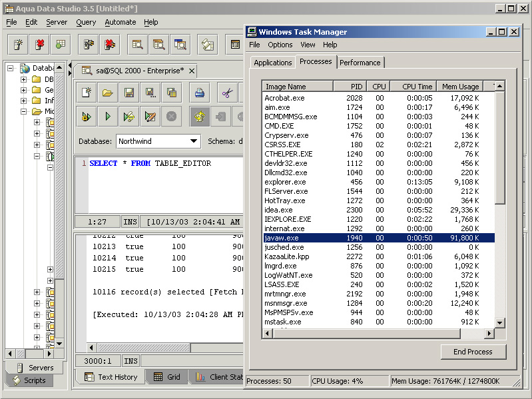The image size is (532, 399).
Task: Click the Print icon in query toolbar
Action: pyautogui.click(x=199, y=93)
